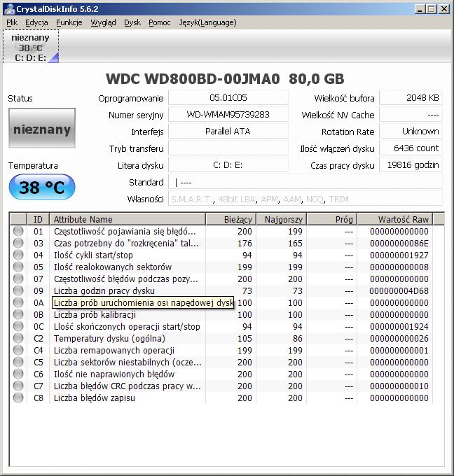The image size is (454, 476).
Task: Click the CrystalDiskInfo title bar app icon
Action: pos(9,9)
